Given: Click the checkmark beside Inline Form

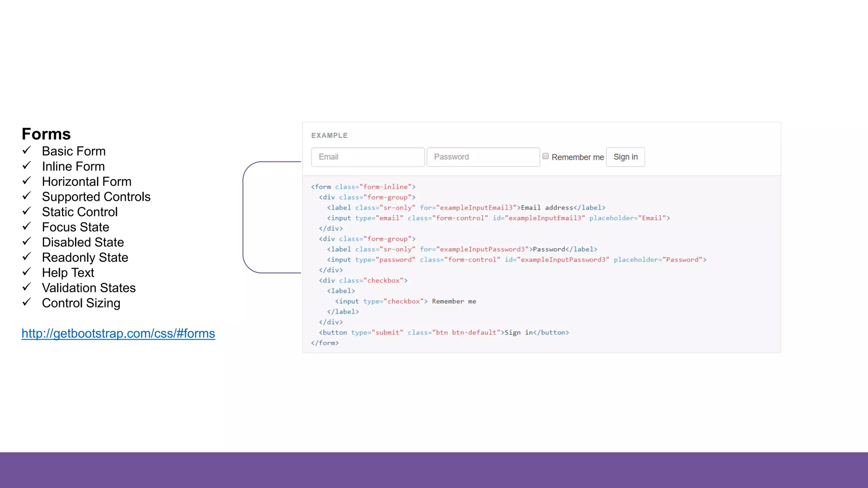Looking at the screenshot, I should click(27, 166).
